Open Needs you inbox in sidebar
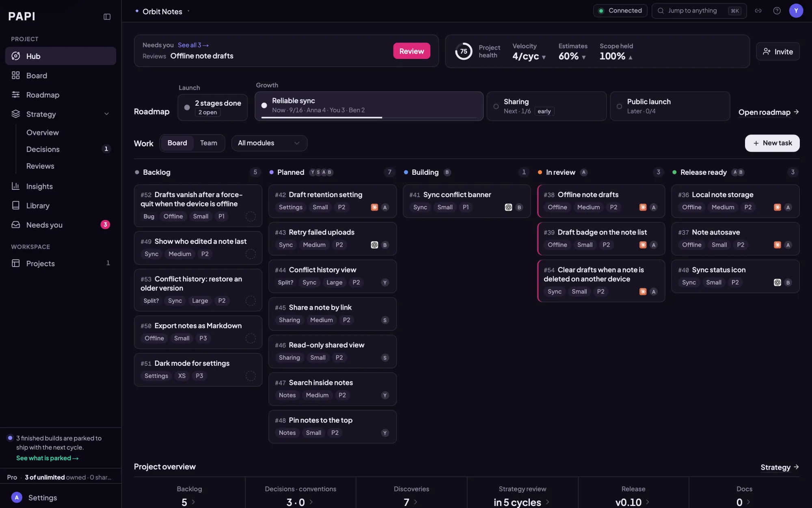 60,225
